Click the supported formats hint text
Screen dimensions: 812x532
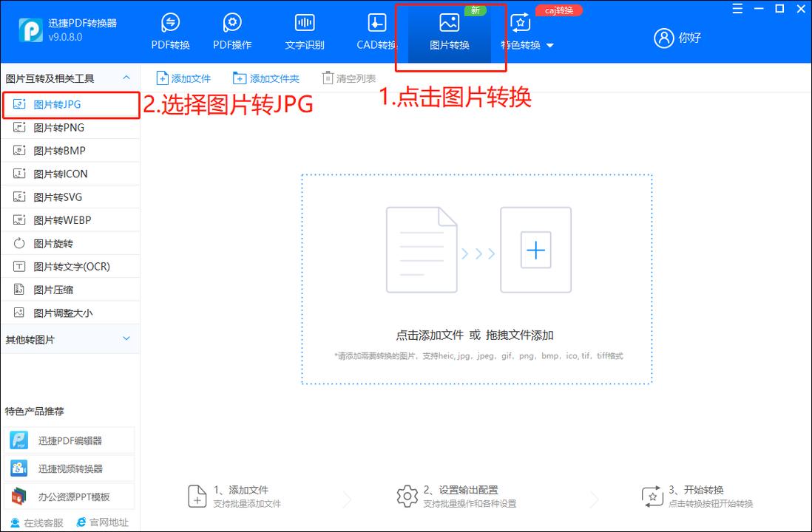tap(479, 356)
